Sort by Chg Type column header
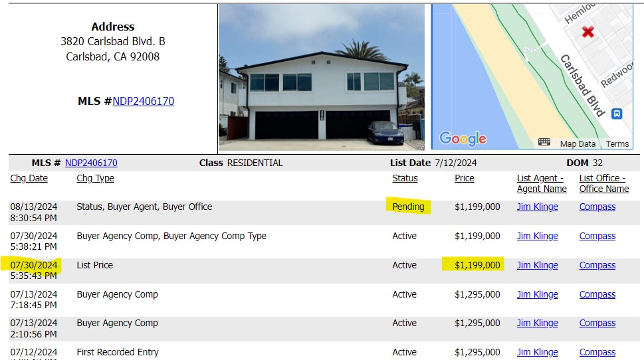Screen dimensions: 644x360 click(x=95, y=178)
